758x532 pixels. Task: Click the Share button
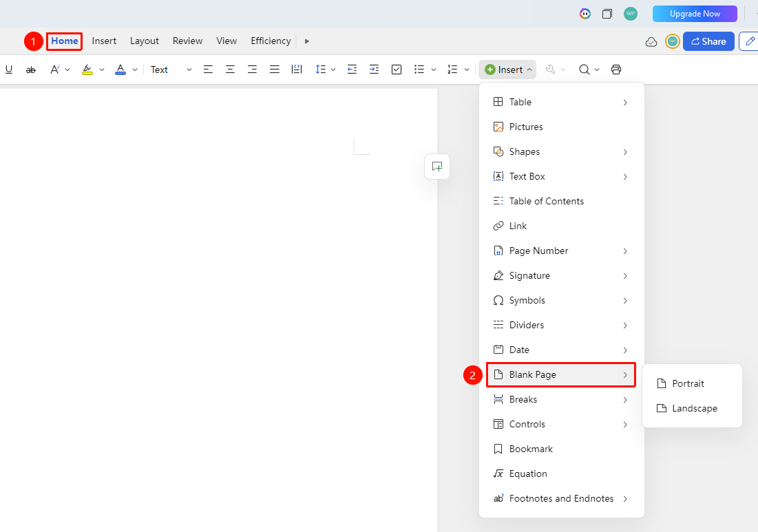[x=708, y=41]
